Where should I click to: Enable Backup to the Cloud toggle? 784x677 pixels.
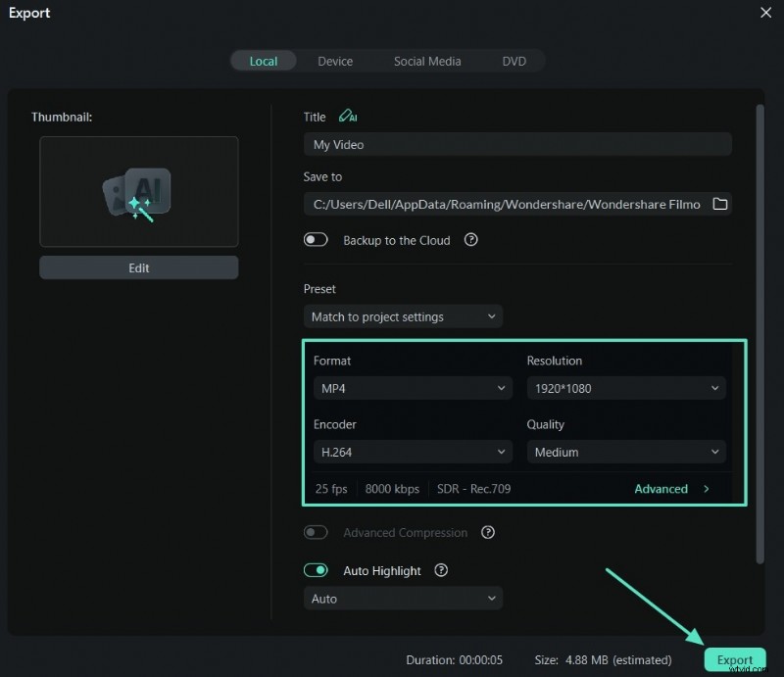(x=316, y=240)
